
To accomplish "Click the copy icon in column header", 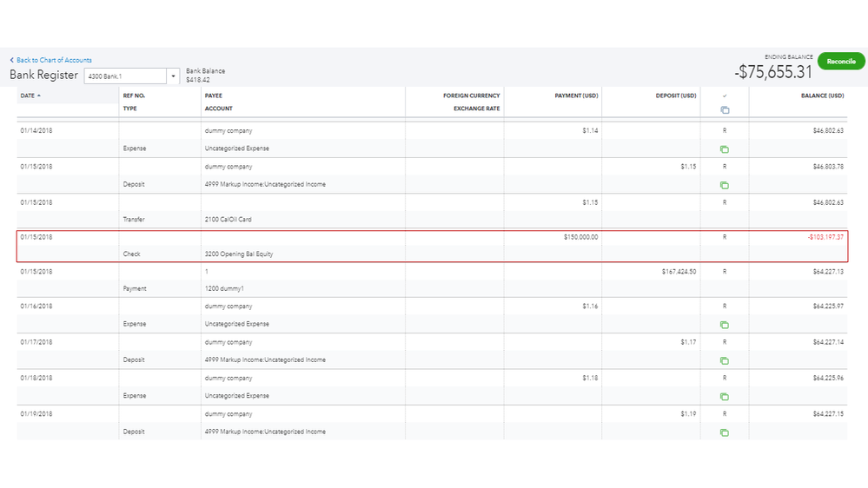I will coord(724,109).
